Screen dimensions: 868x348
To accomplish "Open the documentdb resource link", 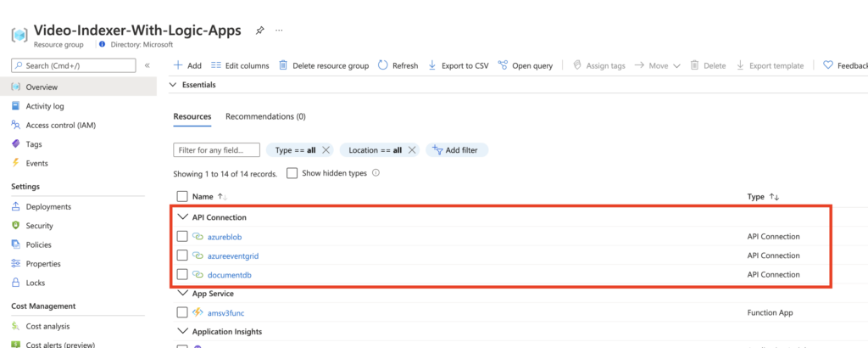I will (230, 274).
